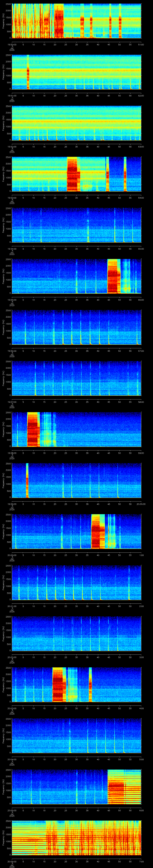Pick the spectrogram beginning at 19:56:00
Viewport: 153px width, 868px height.
77,327
